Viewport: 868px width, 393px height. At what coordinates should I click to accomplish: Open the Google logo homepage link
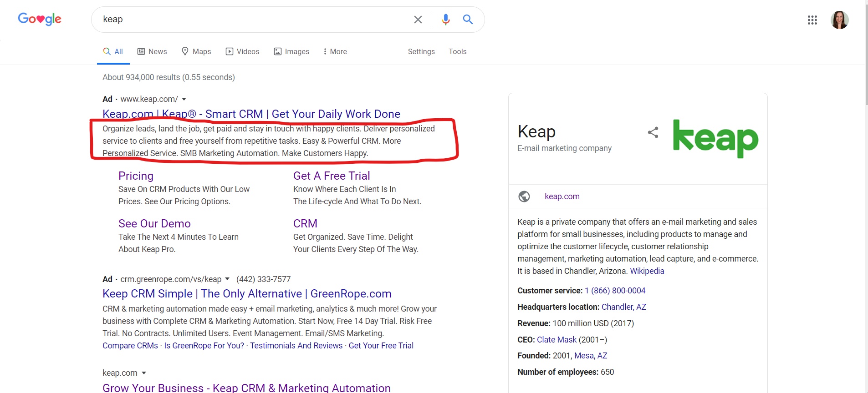pos(40,19)
